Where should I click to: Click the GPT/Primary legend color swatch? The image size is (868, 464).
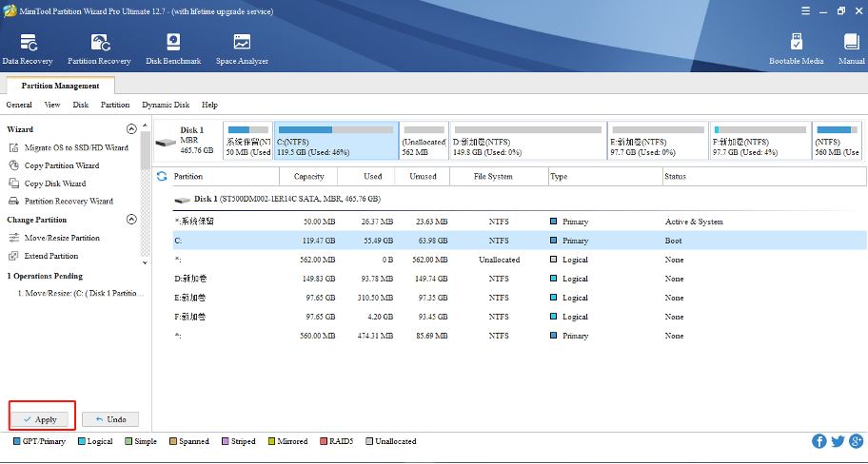(x=16, y=441)
